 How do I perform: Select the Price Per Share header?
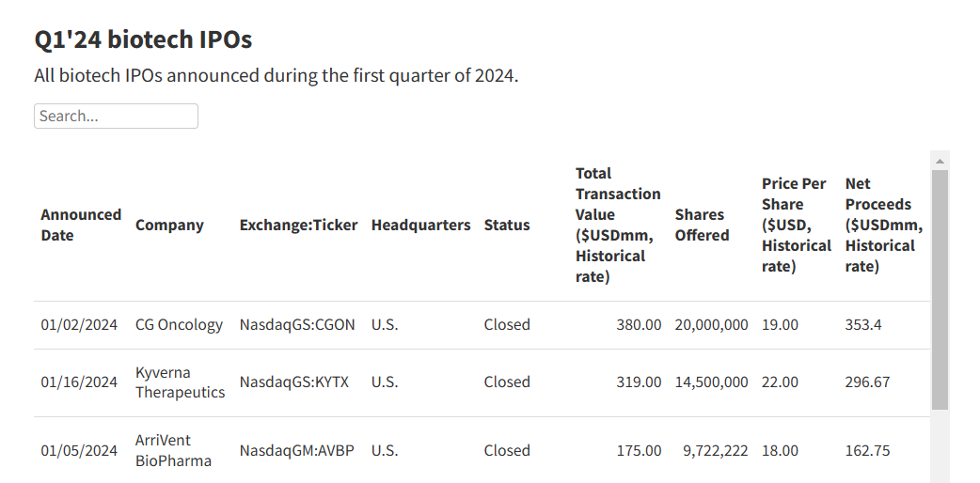point(796,225)
